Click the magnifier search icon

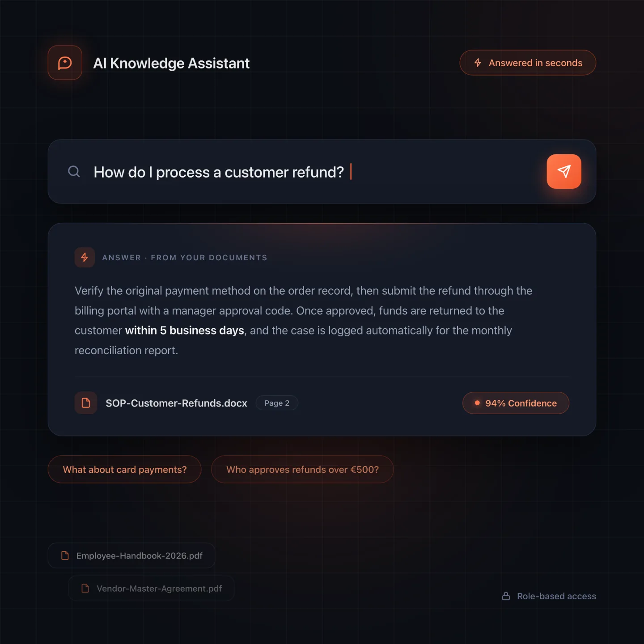pos(74,172)
